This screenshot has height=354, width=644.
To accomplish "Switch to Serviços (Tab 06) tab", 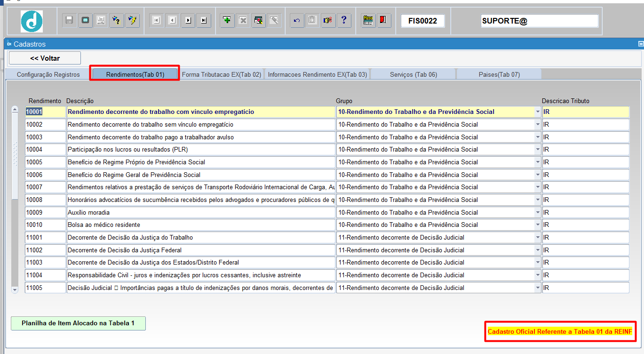I will coord(413,74).
